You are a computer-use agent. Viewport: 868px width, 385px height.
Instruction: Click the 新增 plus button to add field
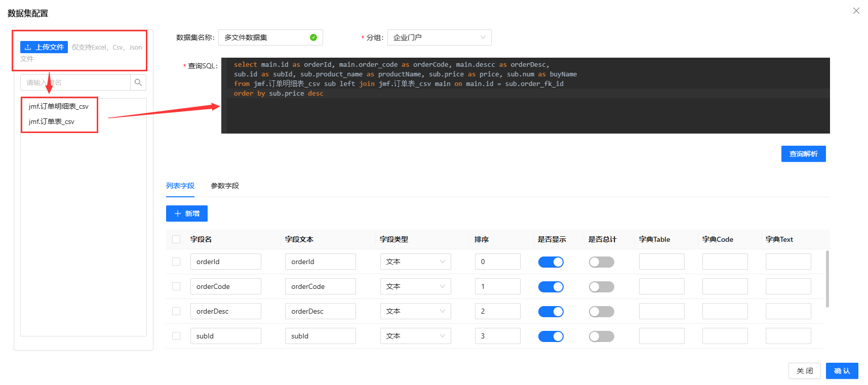coord(186,213)
